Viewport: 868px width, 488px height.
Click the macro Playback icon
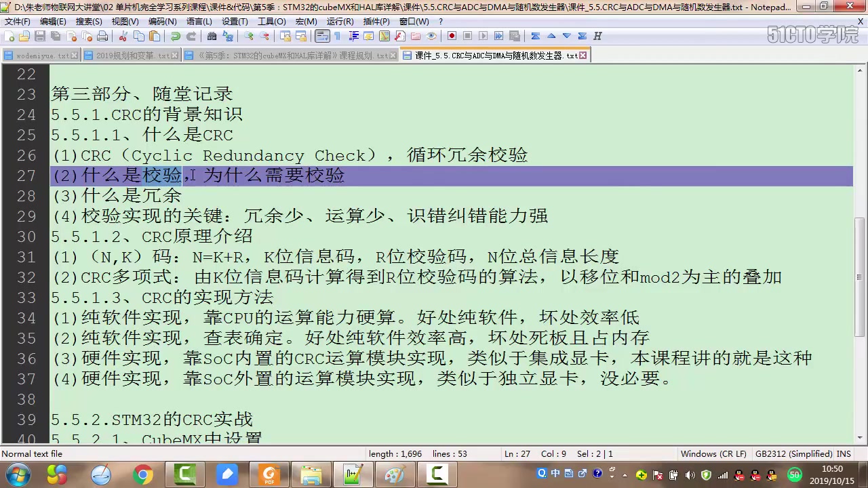tap(484, 36)
